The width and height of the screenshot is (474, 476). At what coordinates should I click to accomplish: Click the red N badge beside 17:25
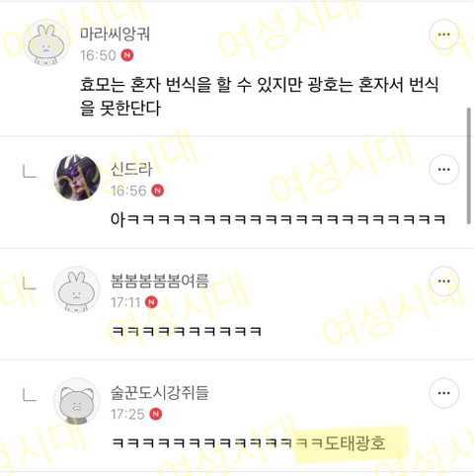coord(156,414)
